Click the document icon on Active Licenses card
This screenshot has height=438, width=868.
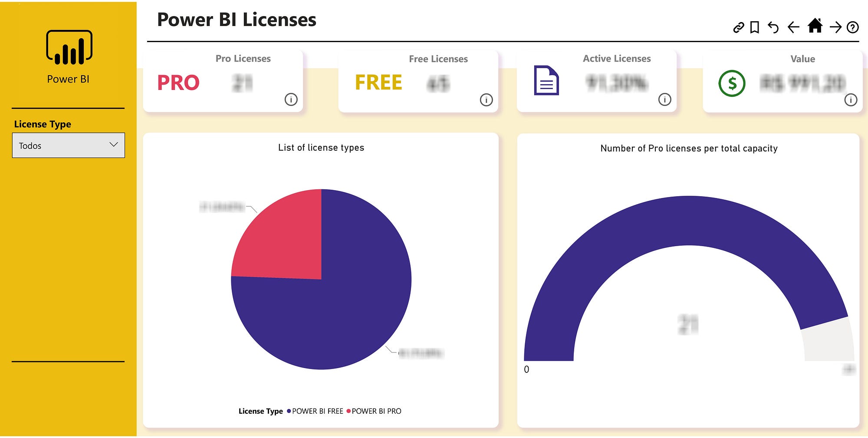(546, 80)
